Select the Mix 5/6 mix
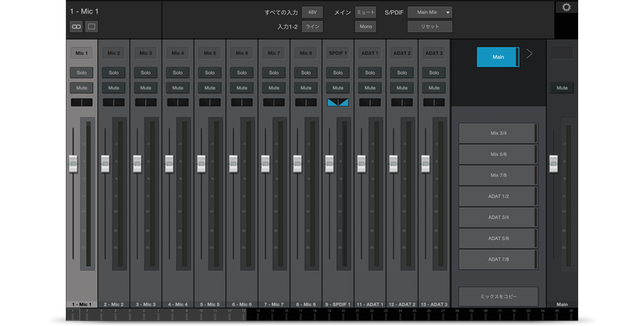The width and height of the screenshot is (644, 326). pyautogui.click(x=498, y=154)
